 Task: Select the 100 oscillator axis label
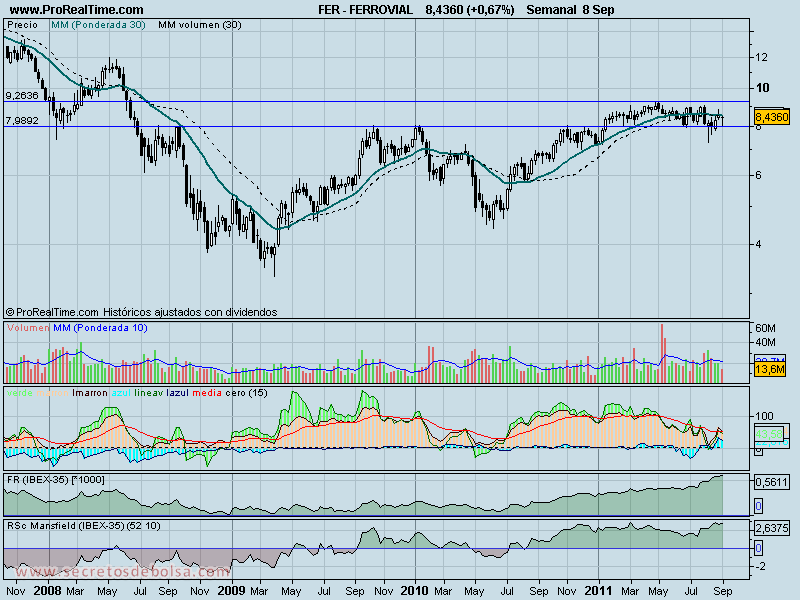[x=764, y=416]
